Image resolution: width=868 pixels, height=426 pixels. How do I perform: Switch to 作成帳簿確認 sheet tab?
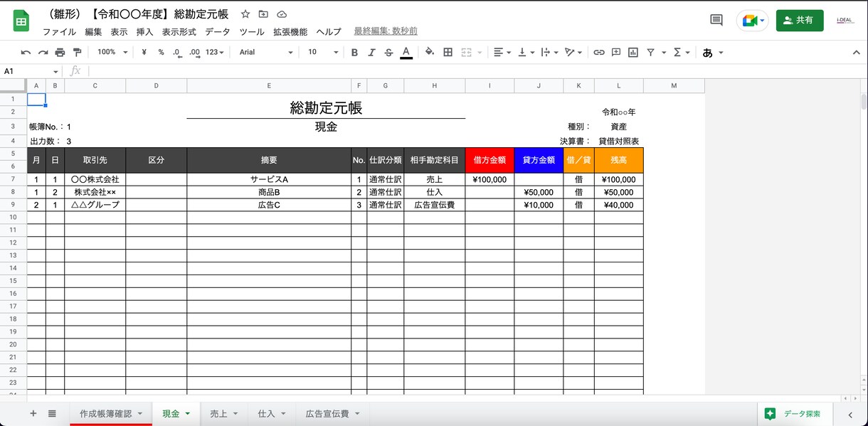point(110,413)
